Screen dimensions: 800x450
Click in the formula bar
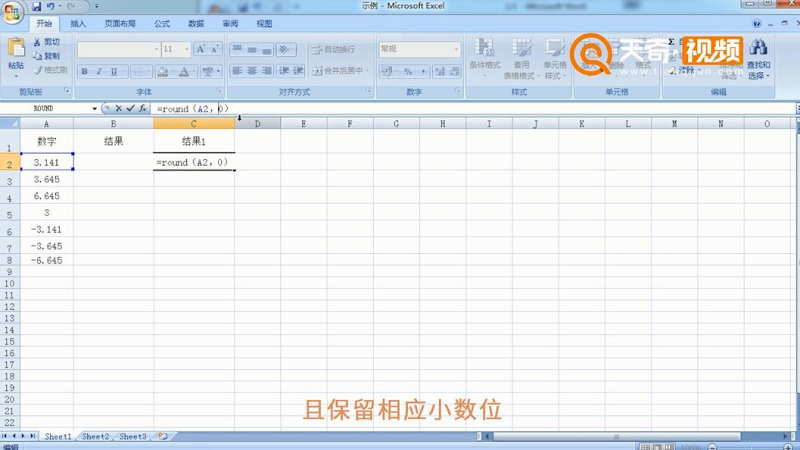coord(472,109)
